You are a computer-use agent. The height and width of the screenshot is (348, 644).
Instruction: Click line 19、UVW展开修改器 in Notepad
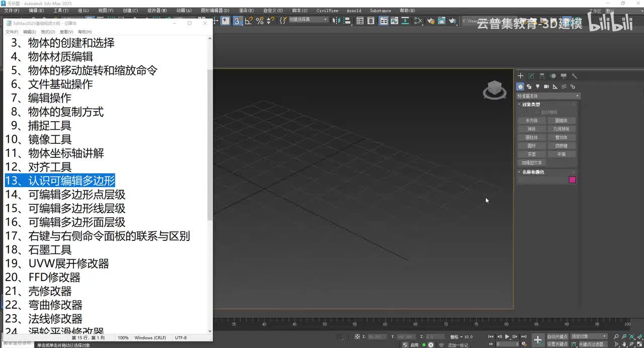tap(57, 264)
